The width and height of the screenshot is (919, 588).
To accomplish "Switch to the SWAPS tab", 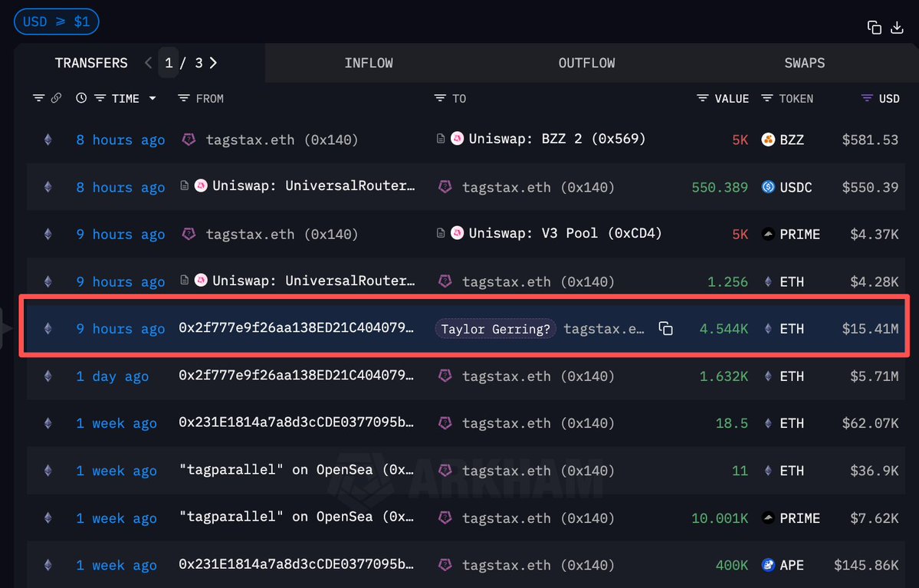I will click(x=804, y=63).
